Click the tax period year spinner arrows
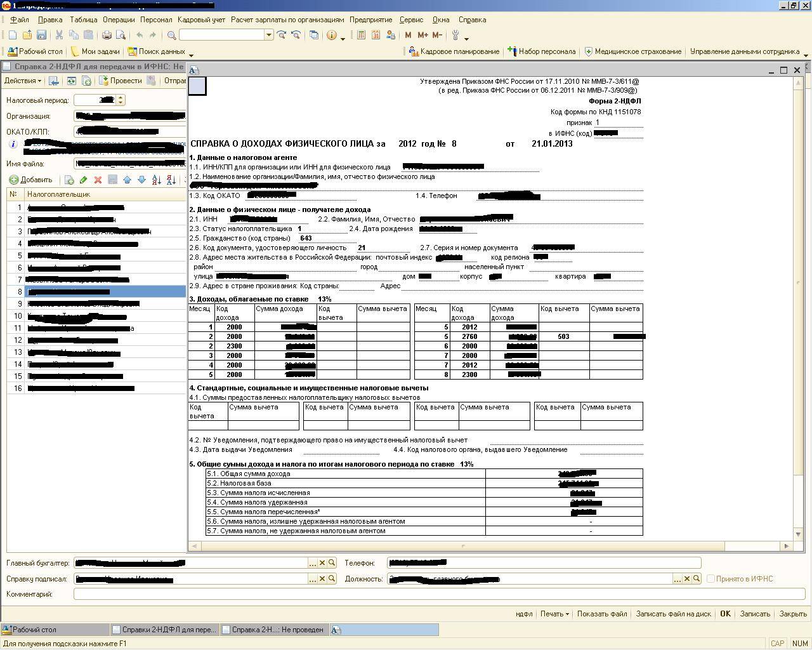The image size is (812, 650). tap(121, 100)
